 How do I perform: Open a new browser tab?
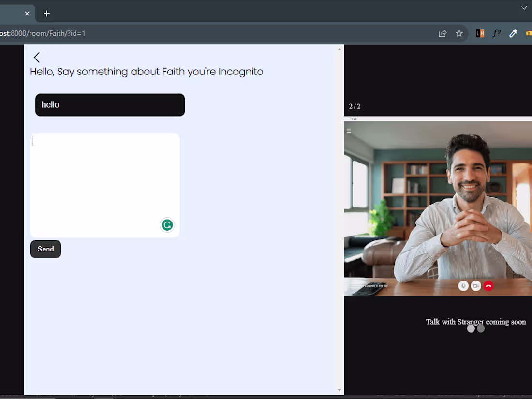point(47,14)
